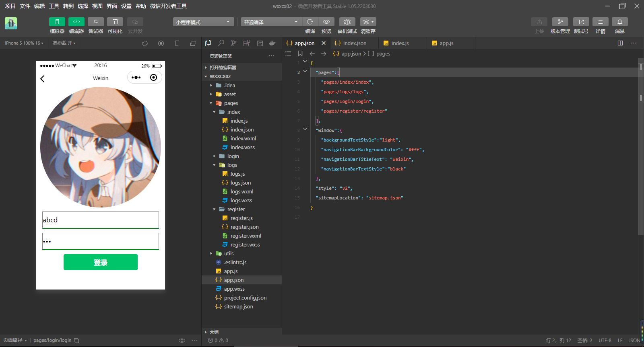Open index.wxss file
This screenshot has height=347, width=644.
tap(242, 147)
